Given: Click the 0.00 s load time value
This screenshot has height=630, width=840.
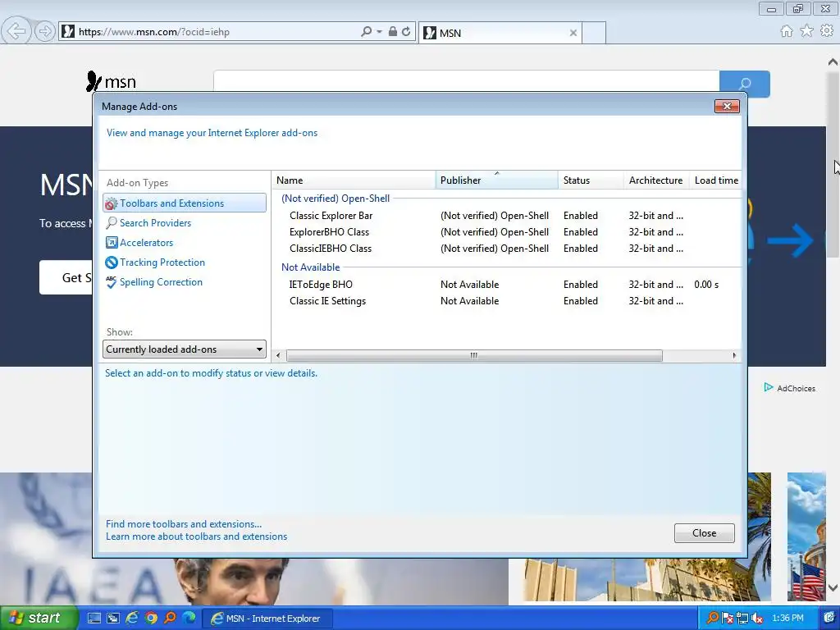Looking at the screenshot, I should tap(706, 285).
